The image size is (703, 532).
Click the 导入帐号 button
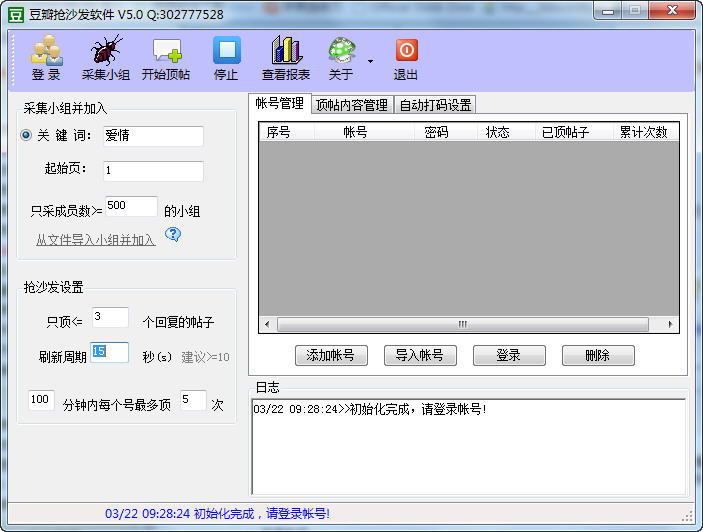tap(420, 355)
